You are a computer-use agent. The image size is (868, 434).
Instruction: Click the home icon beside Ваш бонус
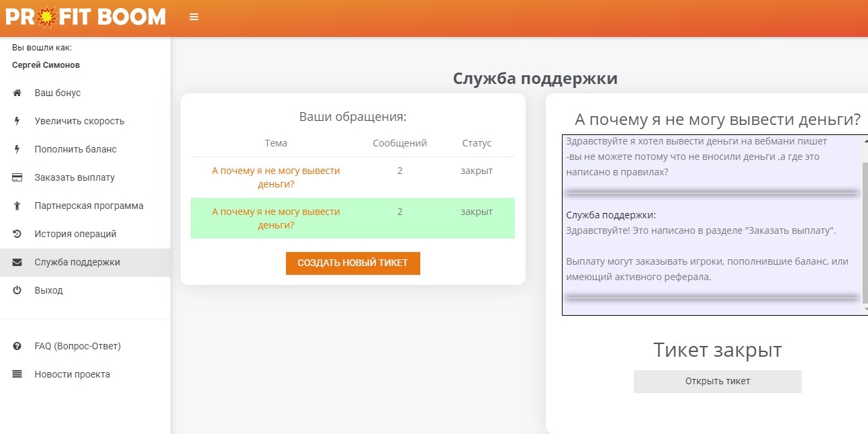(x=17, y=93)
